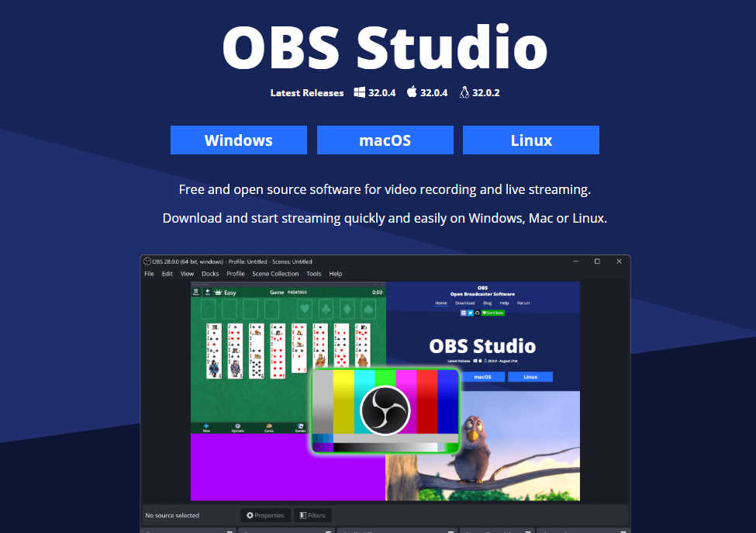Click the Windows download button
756x533 pixels.
point(238,140)
